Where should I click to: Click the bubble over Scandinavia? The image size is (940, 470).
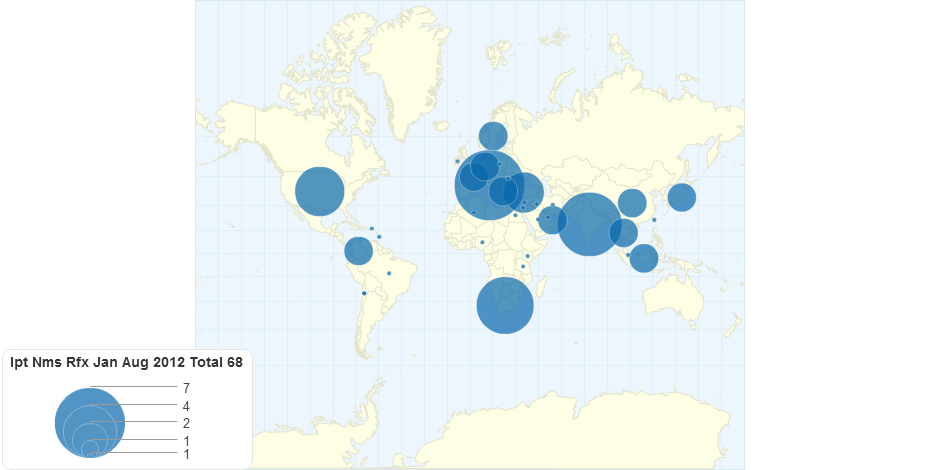[493, 135]
